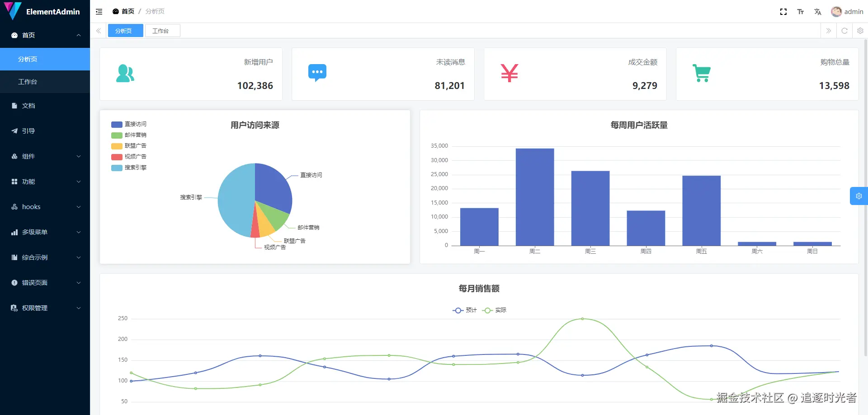Open the 引导 sidebar item
This screenshot has height=415, width=868.
(x=45, y=131)
